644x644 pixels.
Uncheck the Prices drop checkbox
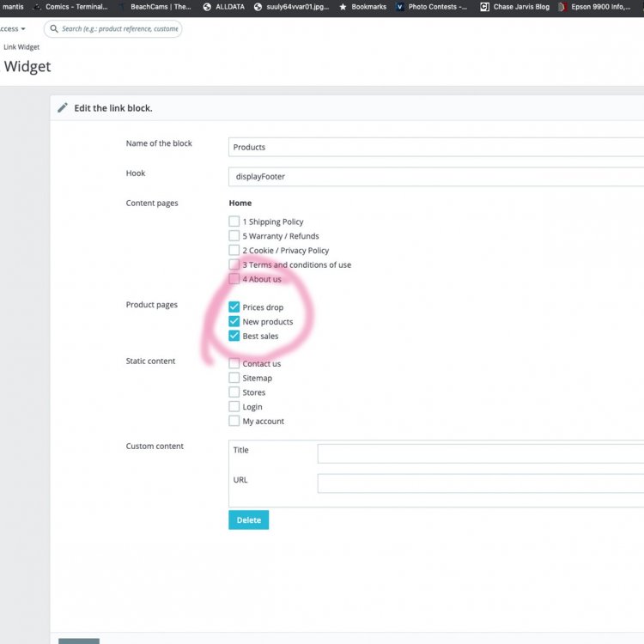point(234,307)
